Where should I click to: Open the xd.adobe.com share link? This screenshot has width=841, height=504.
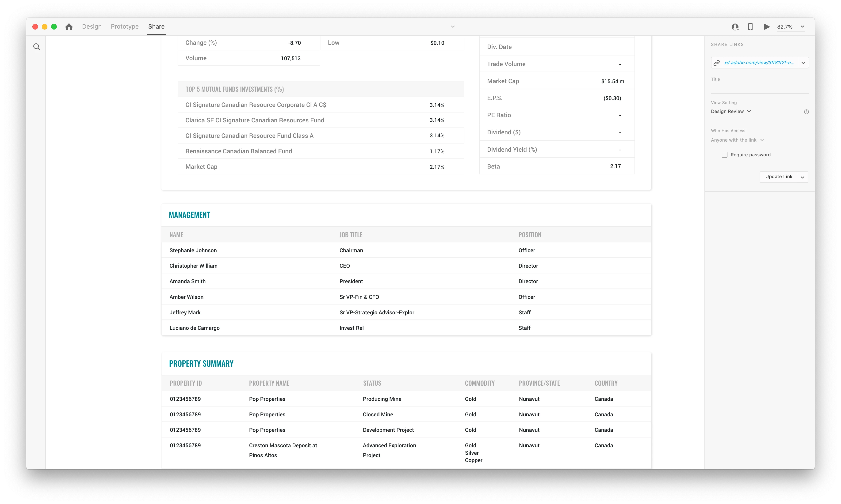coord(759,63)
